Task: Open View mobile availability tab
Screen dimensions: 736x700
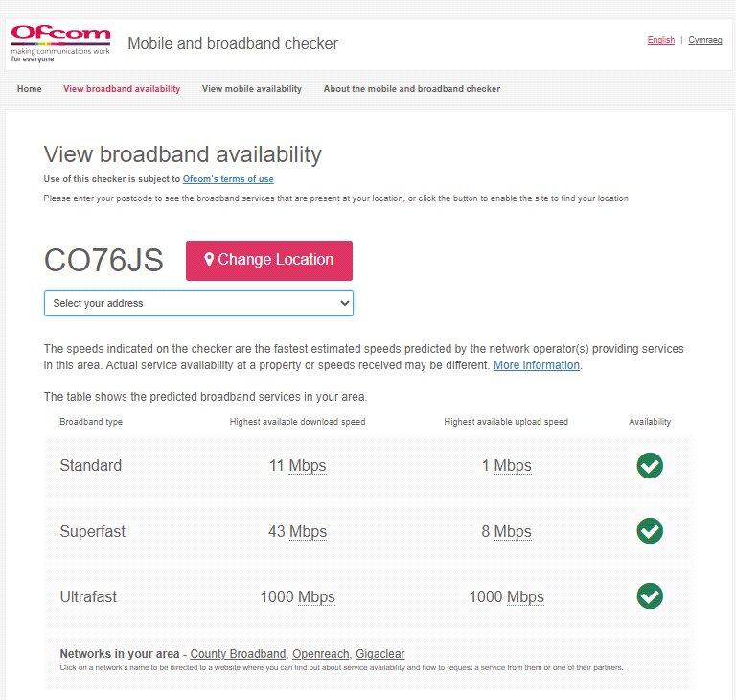Action: pos(252,89)
